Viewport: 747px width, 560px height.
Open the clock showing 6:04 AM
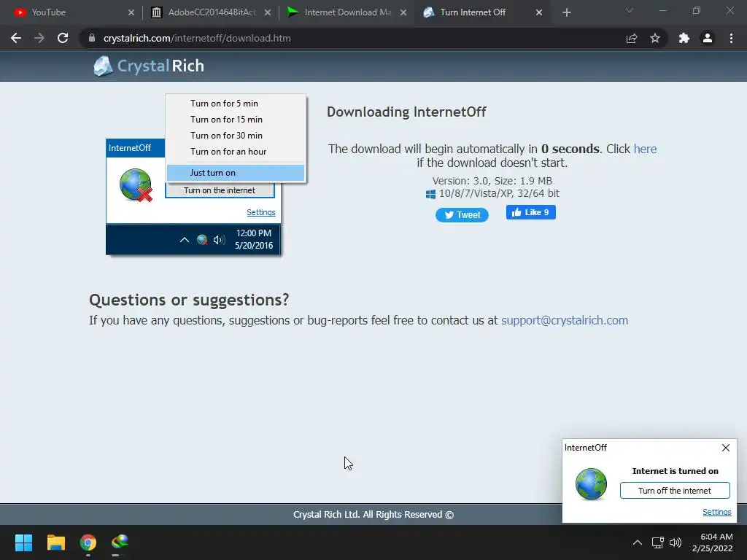(x=712, y=542)
